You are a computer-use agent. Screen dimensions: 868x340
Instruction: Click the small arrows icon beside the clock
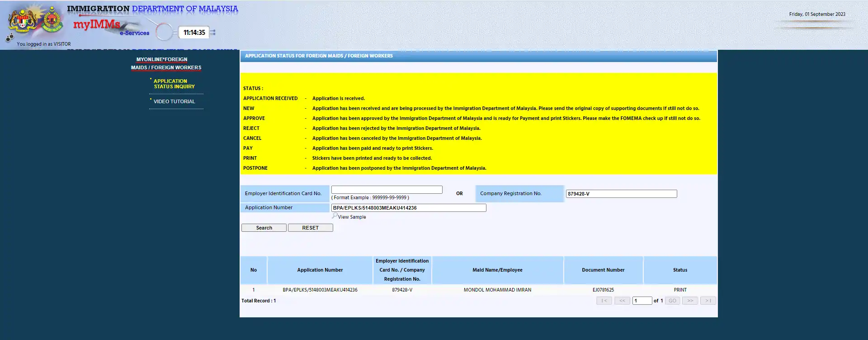click(213, 33)
